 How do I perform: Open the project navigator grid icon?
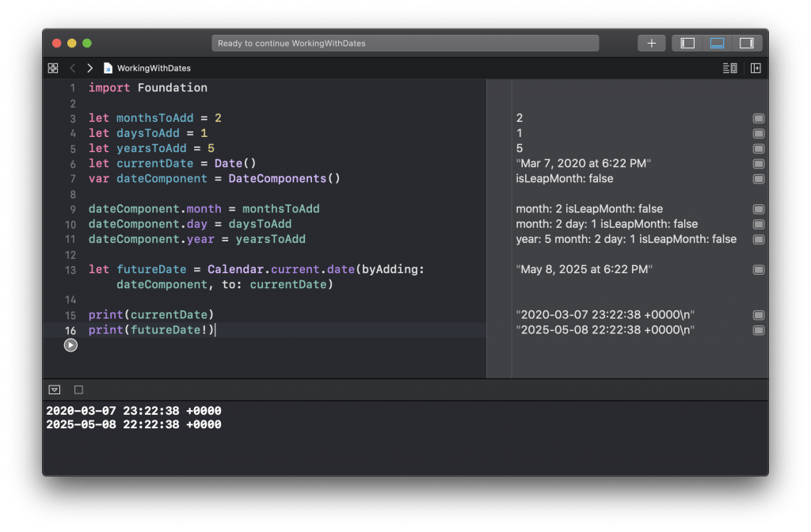(x=53, y=68)
